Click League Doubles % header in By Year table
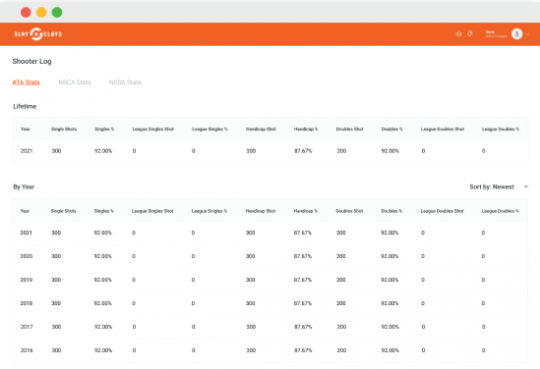 (500, 211)
